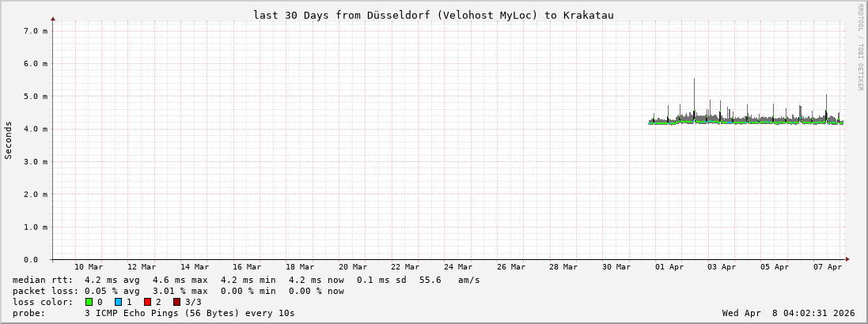The width and height of the screenshot is (868, 324).
Task: Click the rotated Seconds axis label
Action: coord(9,140)
